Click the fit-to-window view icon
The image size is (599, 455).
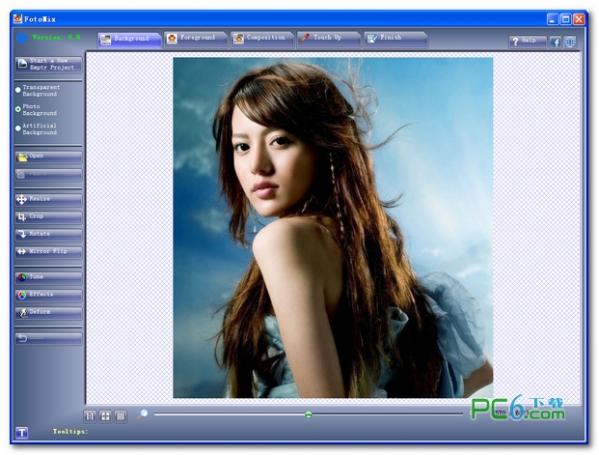click(105, 416)
